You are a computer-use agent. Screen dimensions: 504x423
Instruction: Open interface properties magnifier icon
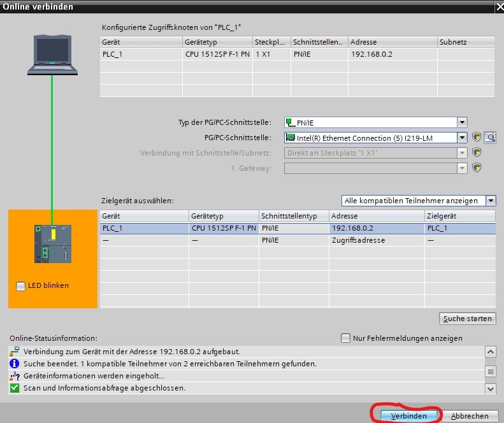click(x=489, y=138)
